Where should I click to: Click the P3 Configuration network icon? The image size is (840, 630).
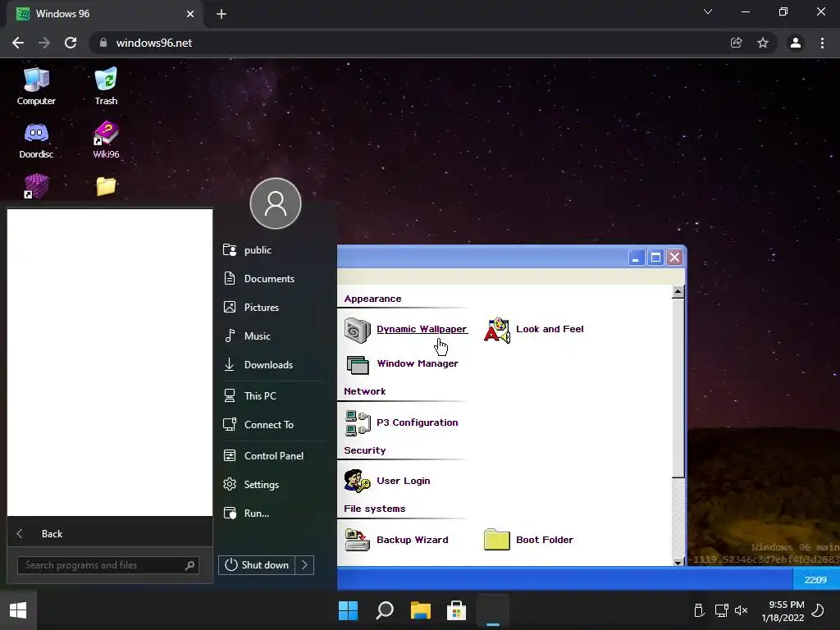358,423
